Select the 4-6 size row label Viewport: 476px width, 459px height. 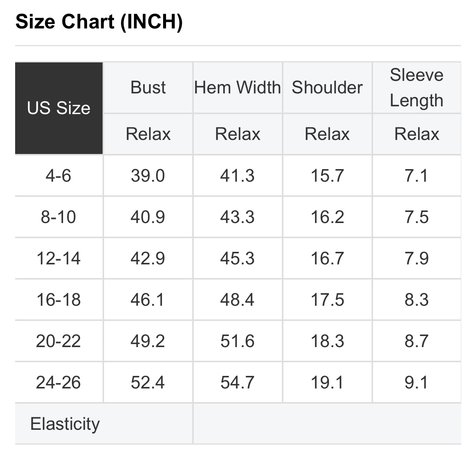pos(58,175)
